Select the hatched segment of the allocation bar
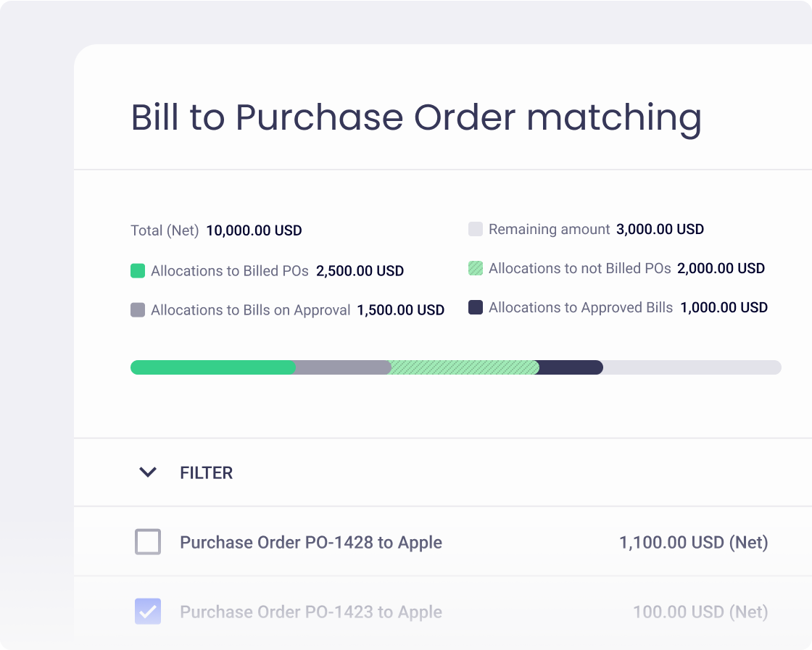 (464, 367)
